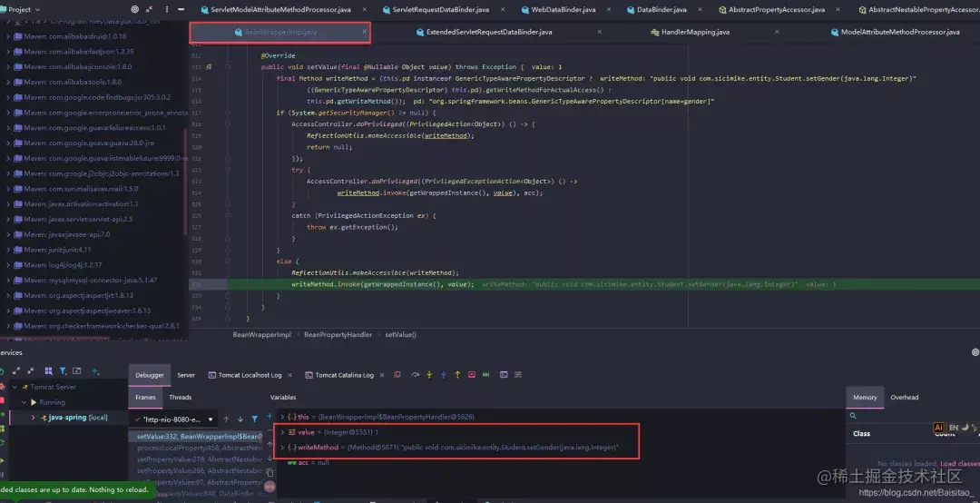Click the green Run to Cursor icon
The width and height of the screenshot is (980, 503).
point(485,375)
